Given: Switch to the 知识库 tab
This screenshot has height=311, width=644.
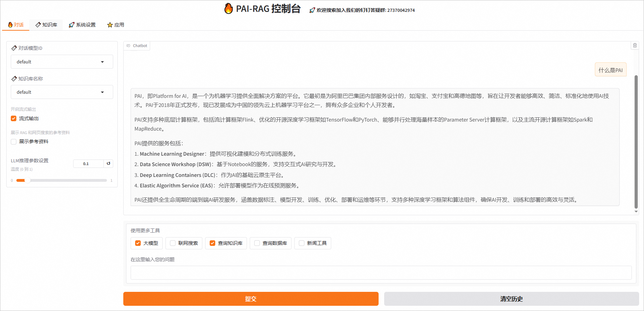Looking at the screenshot, I should (46, 25).
